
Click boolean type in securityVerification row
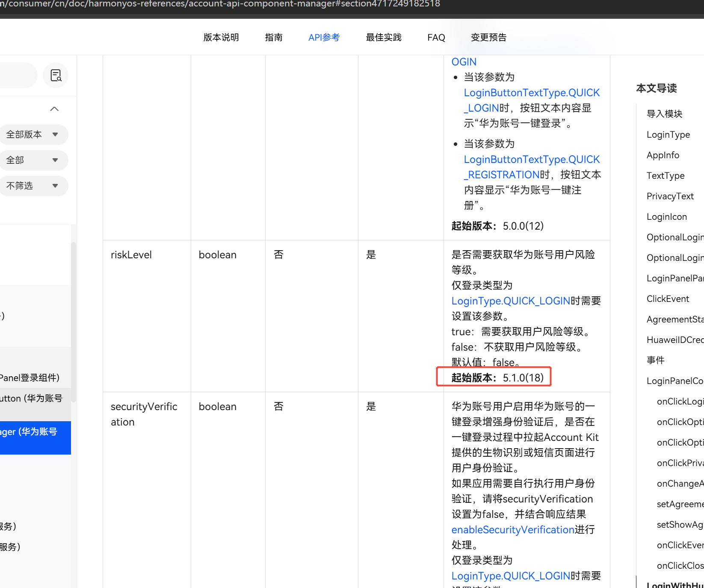point(218,407)
